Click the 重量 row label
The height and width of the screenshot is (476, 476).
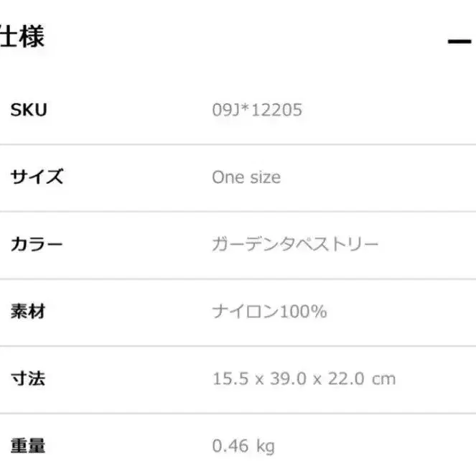click(28, 446)
